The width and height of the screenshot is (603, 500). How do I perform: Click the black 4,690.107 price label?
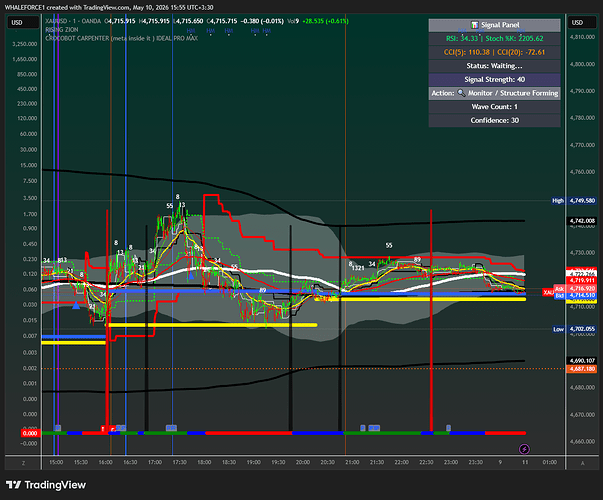[x=582, y=361]
